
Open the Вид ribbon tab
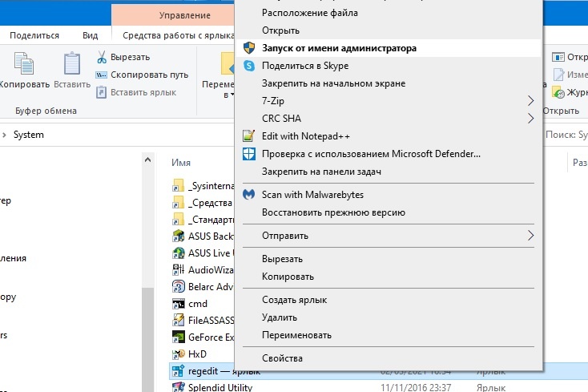click(90, 35)
